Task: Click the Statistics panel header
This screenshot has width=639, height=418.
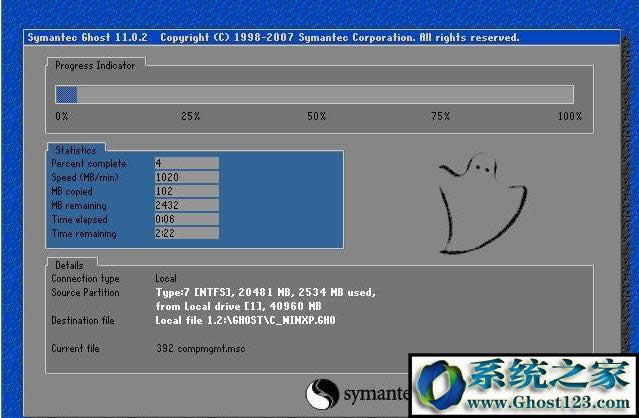Action: click(76, 150)
